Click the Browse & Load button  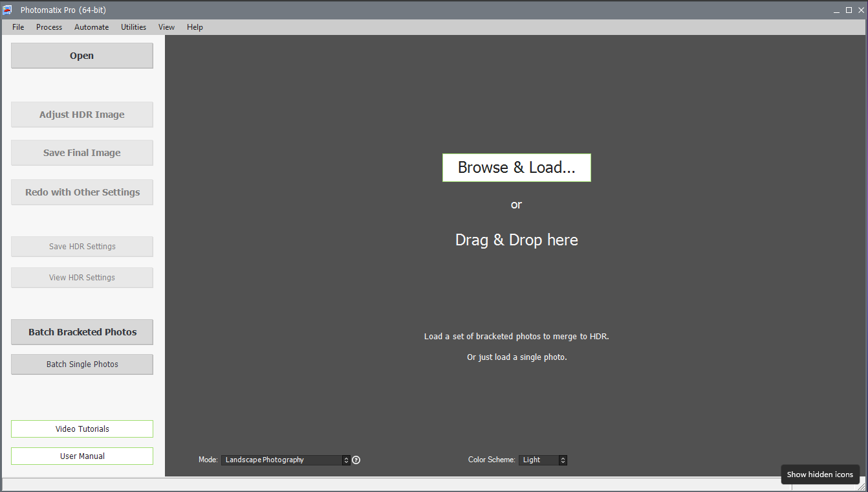[516, 168]
